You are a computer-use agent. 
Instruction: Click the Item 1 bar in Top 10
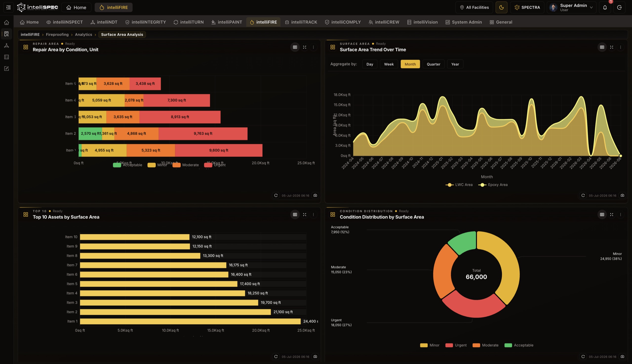pyautogui.click(x=190, y=321)
